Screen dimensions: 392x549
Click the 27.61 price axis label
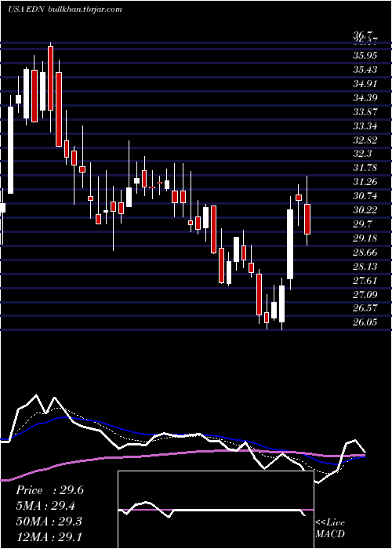click(x=365, y=281)
